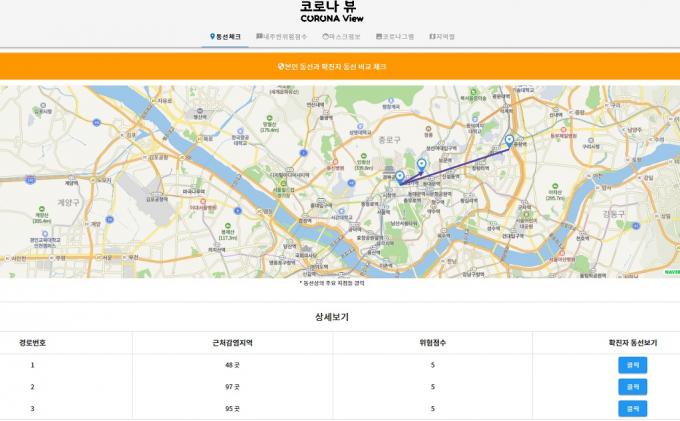The width and height of the screenshot is (680, 421).
Task: Click the leftmost blue map marker
Action: coord(400,178)
